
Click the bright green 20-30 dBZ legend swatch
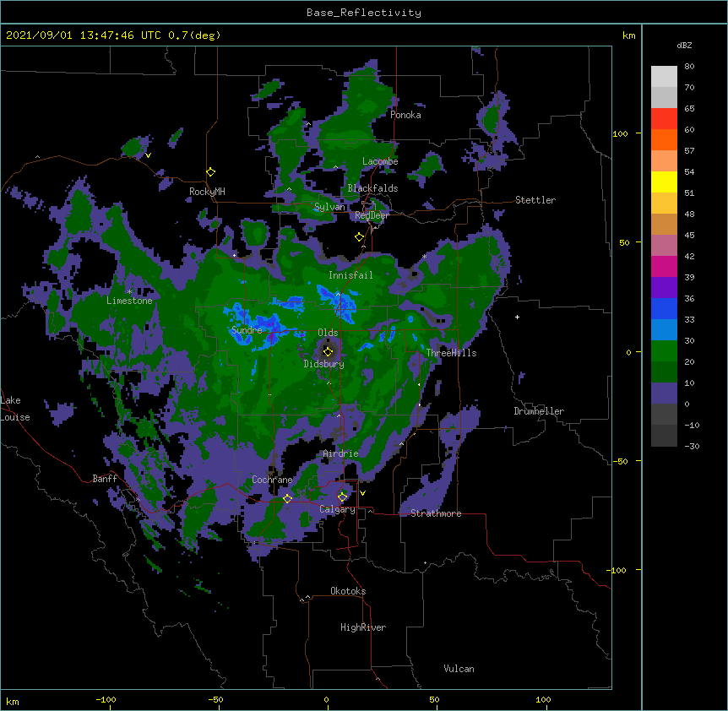point(664,351)
